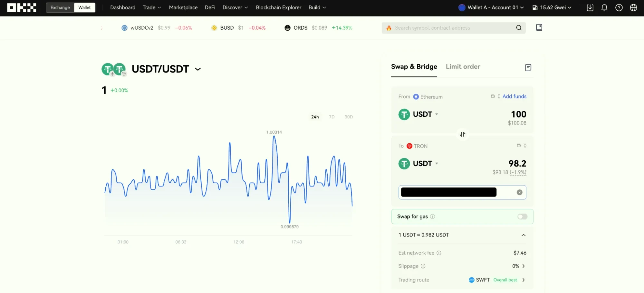Open swap history icon in Swap panel
This screenshot has height=293, width=644.
[528, 67]
